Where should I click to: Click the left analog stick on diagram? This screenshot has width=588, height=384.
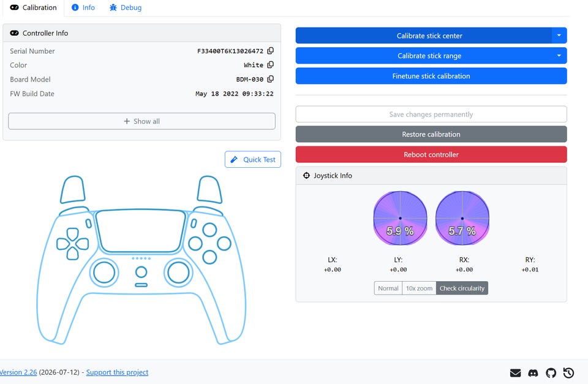click(x=104, y=273)
